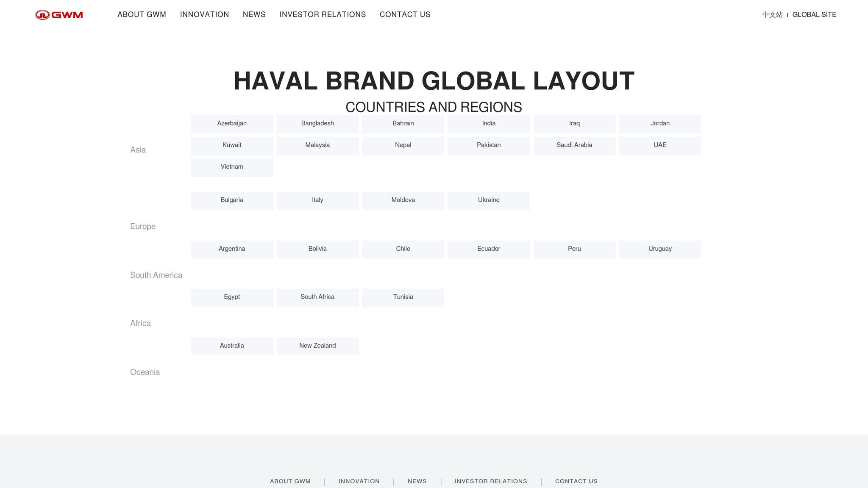This screenshot has height=488, width=868.
Task: Click ABOUT GWM in the footer
Action: 290,481
